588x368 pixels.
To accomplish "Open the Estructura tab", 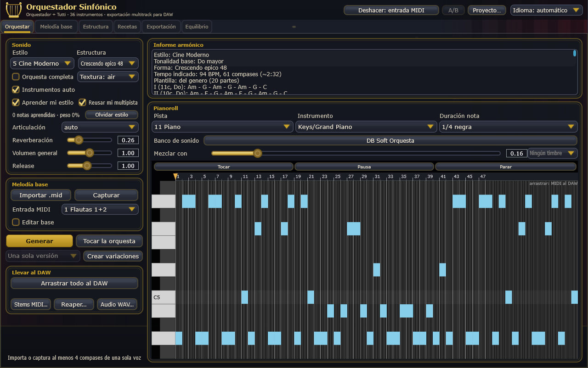I will coord(96,27).
